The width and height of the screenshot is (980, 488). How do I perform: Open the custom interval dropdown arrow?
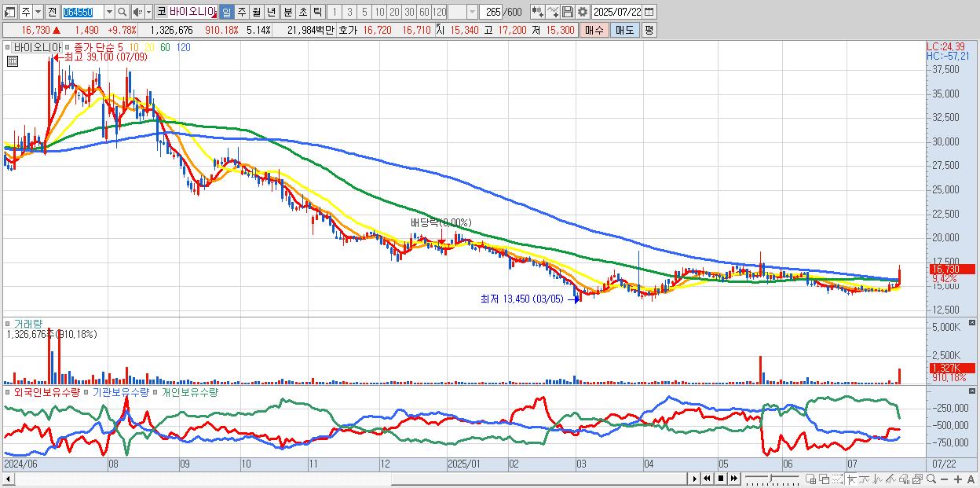click(472, 12)
